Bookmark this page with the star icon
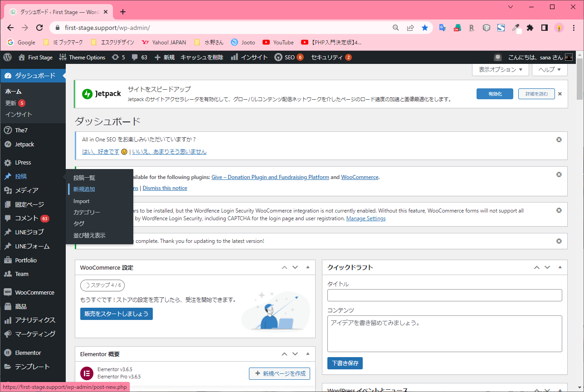The image size is (584, 392). pos(424,28)
